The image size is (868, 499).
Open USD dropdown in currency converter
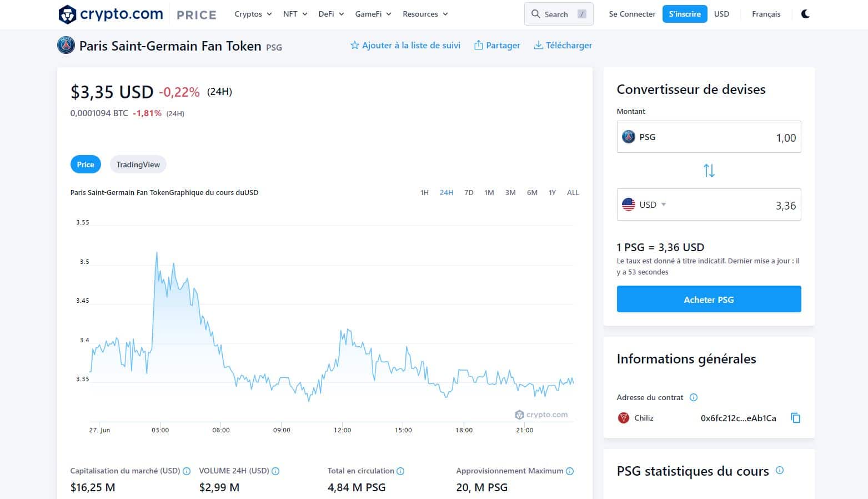click(x=653, y=204)
